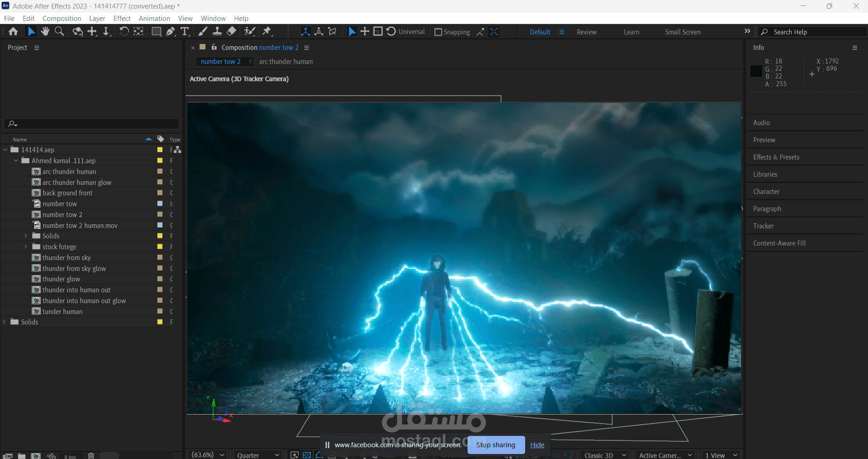Select the Horizontal Type tool
This screenshot has width=868, height=459.
tap(185, 31)
